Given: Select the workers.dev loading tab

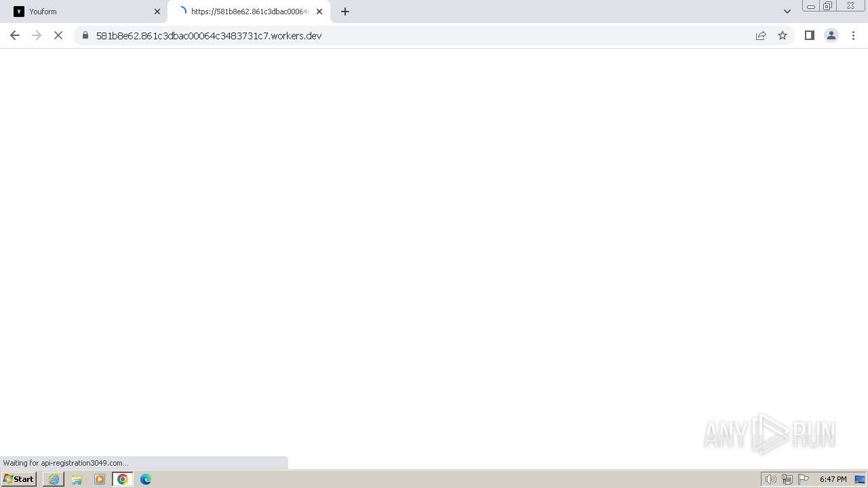Looking at the screenshot, I should coord(248,12).
